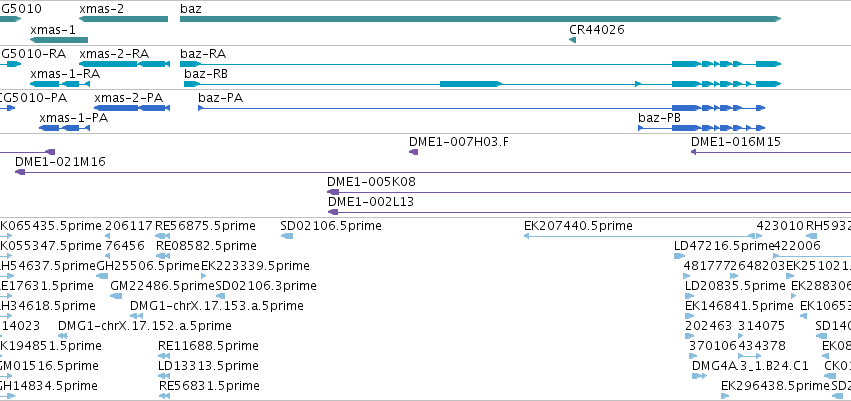
Task: Click the xmas-1-RA transcript glyph
Action: click(68, 84)
